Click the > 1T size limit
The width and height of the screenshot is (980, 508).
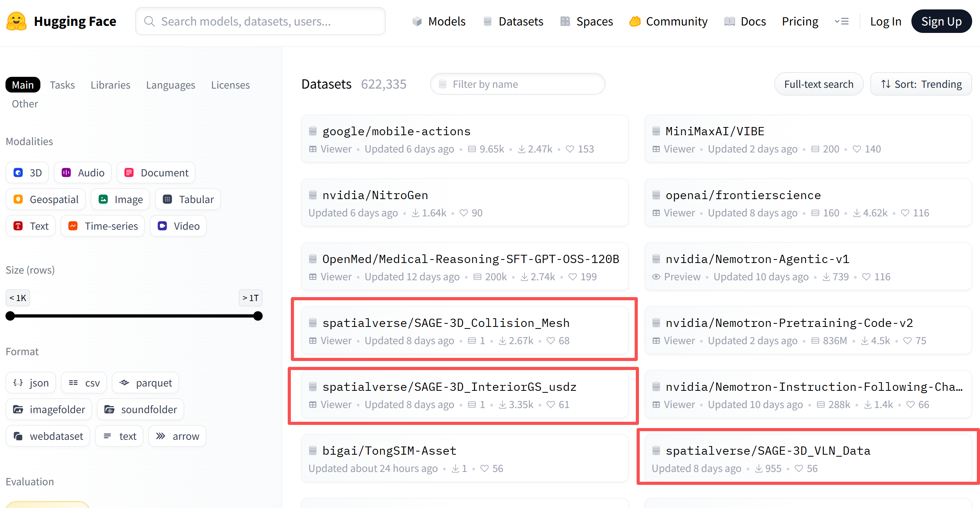[x=250, y=298]
